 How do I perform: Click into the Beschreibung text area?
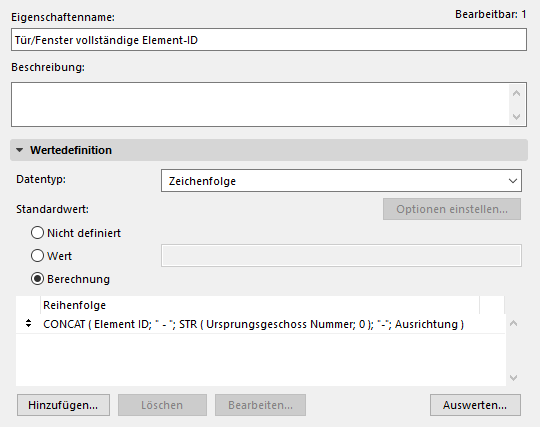tap(260, 104)
